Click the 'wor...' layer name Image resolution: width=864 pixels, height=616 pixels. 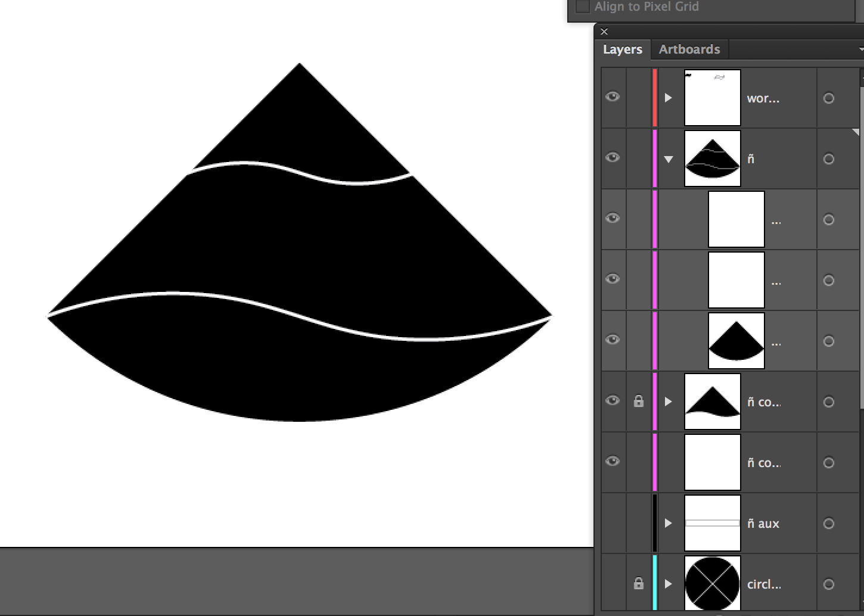tap(763, 99)
